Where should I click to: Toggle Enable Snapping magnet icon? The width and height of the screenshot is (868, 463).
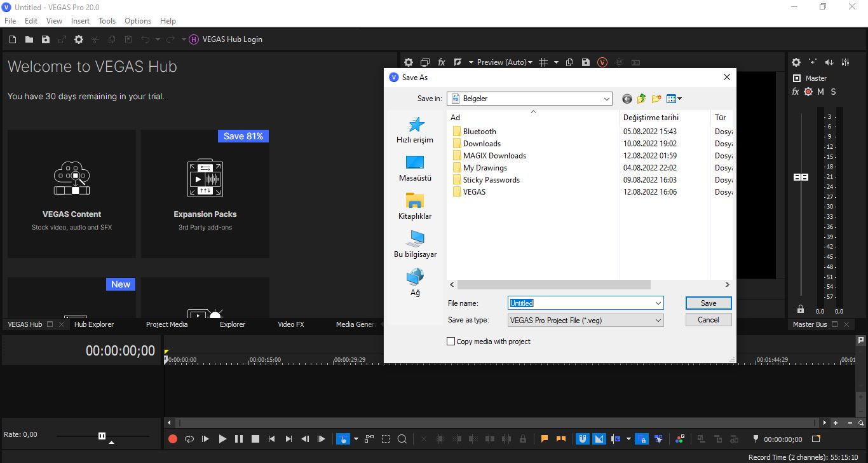[582, 439]
